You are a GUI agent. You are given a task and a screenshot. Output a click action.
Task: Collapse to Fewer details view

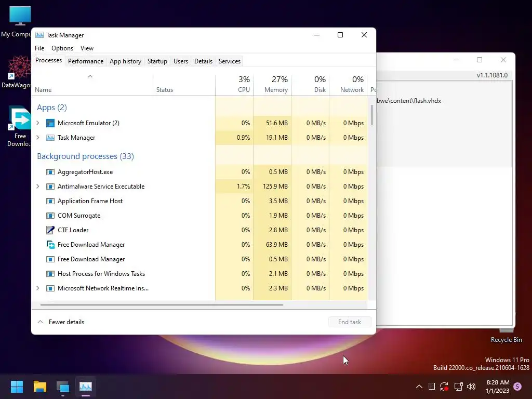[x=61, y=322]
